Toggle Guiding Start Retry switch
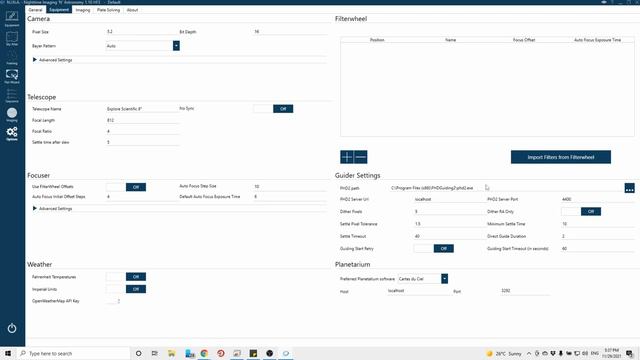Image resolution: width=640 pixels, height=360 pixels. [x=433, y=248]
